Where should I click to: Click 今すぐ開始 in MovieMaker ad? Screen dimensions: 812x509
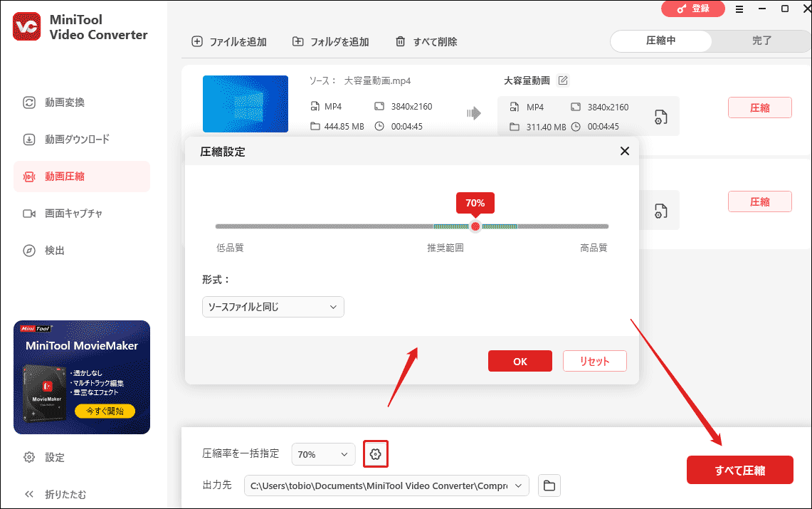(105, 411)
